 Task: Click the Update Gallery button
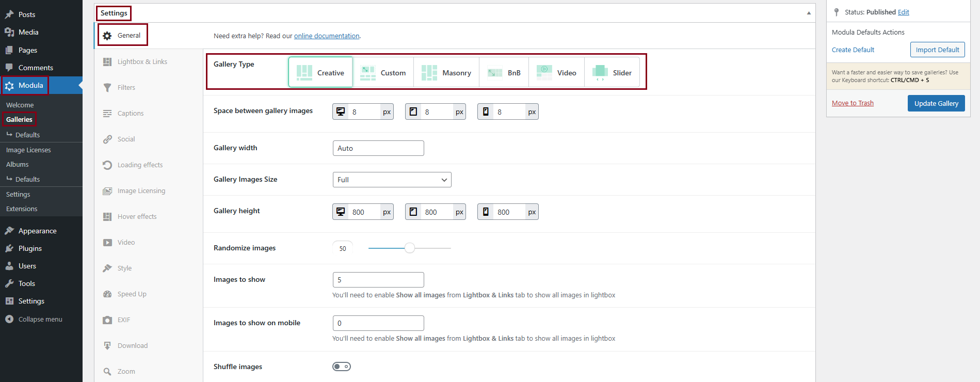936,103
